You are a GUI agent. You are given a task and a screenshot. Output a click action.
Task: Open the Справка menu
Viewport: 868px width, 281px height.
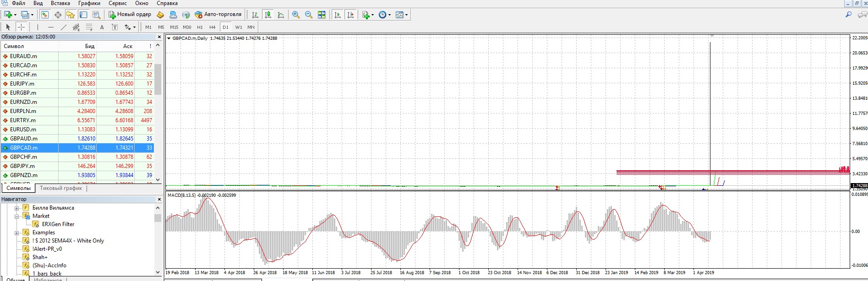point(167,3)
